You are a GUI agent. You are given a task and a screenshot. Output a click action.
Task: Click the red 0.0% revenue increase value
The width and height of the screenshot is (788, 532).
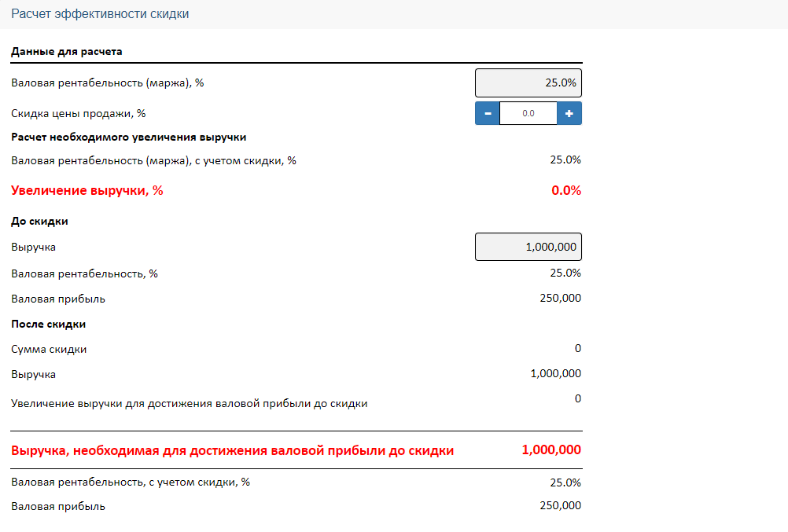[566, 190]
